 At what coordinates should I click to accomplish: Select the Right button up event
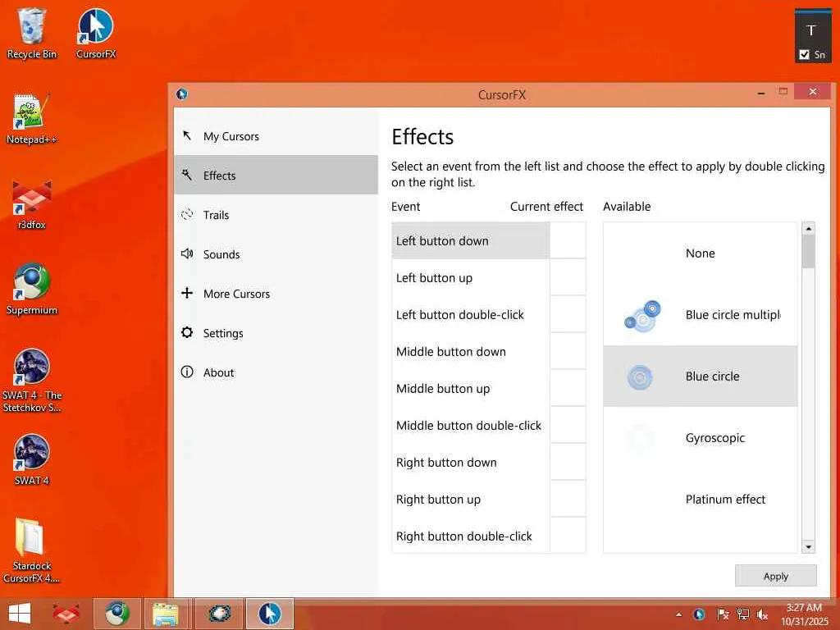(470, 500)
